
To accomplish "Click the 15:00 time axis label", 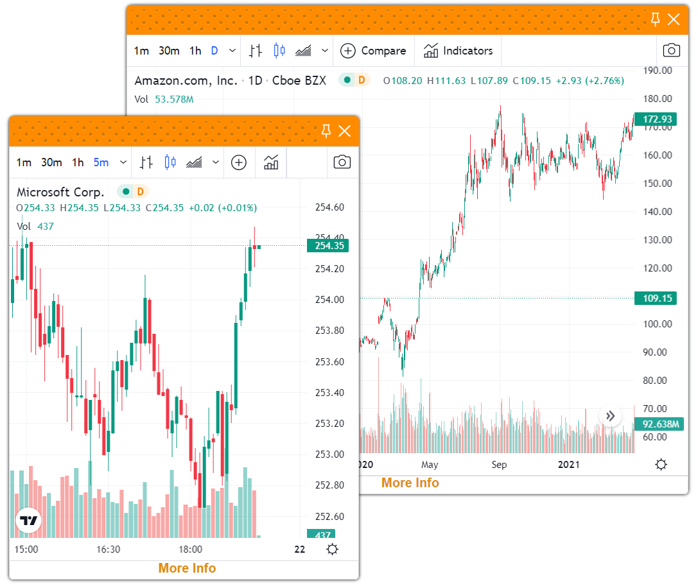I will click(x=26, y=549).
